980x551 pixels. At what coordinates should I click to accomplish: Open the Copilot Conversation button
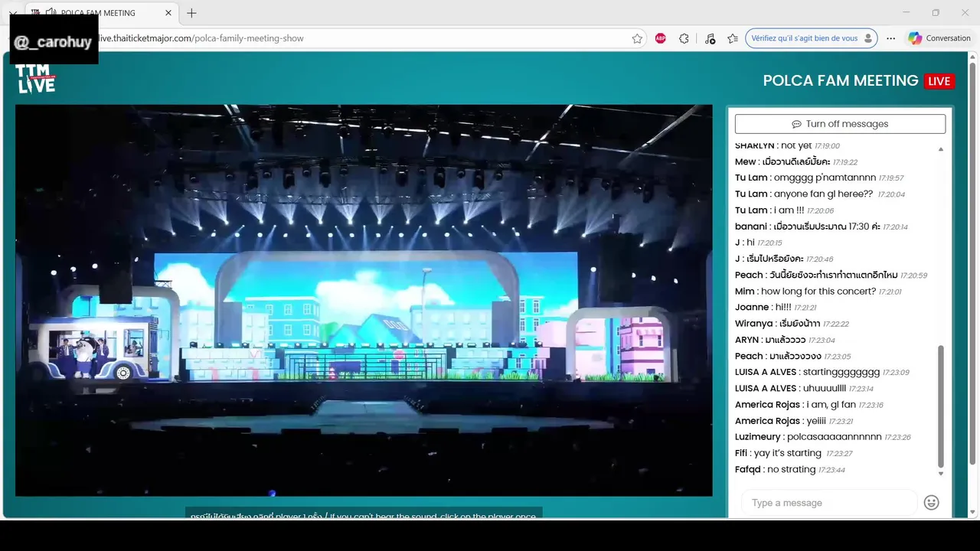939,38
